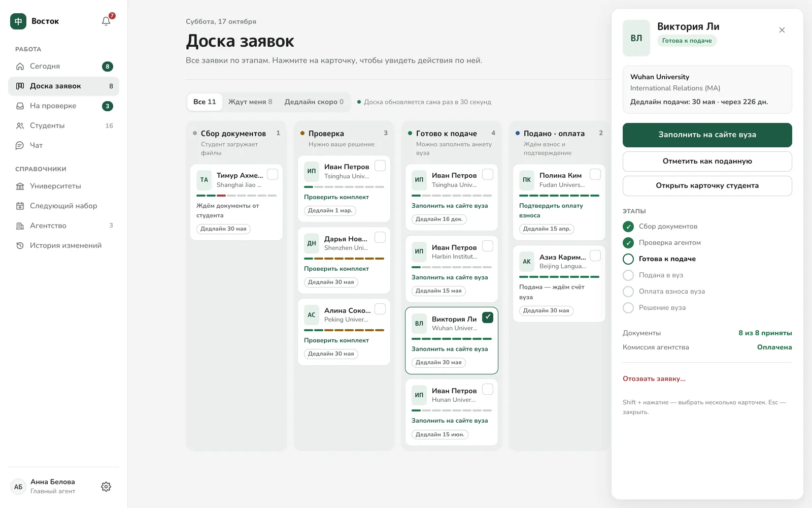Go to Сегодня in sidebar

(x=63, y=66)
